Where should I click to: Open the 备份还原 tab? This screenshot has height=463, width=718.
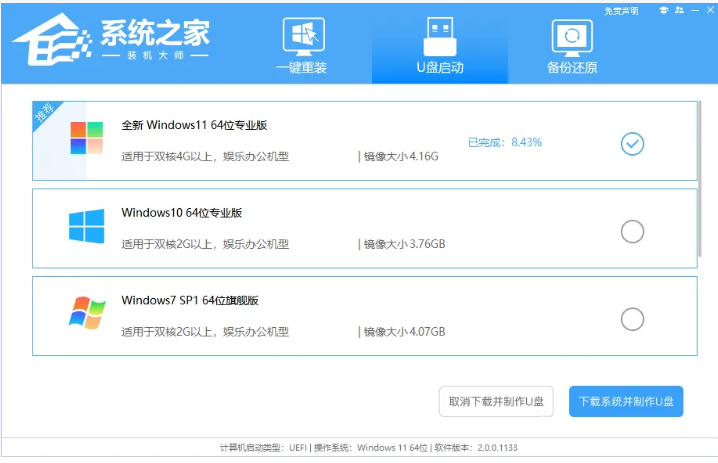click(572, 46)
